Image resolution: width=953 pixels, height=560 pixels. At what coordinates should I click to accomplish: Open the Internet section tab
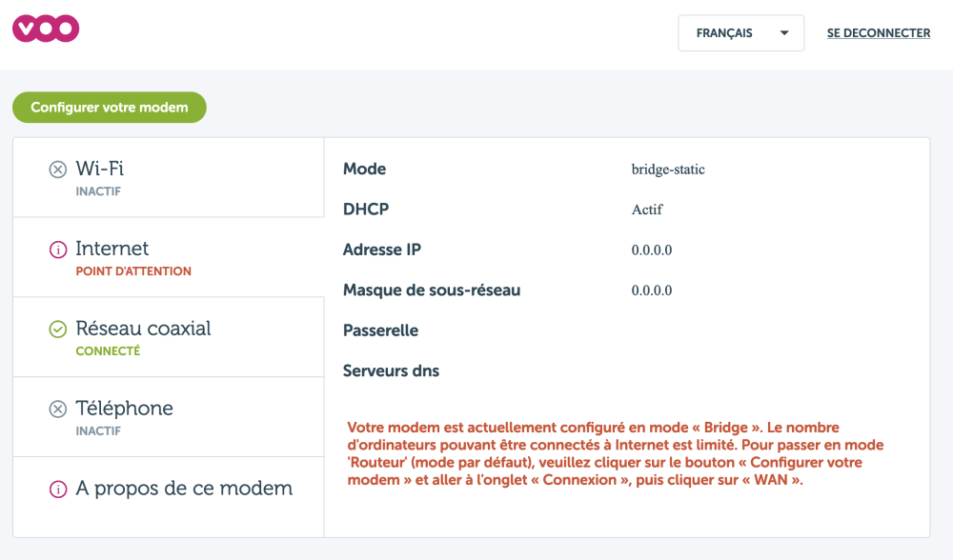pos(168,257)
